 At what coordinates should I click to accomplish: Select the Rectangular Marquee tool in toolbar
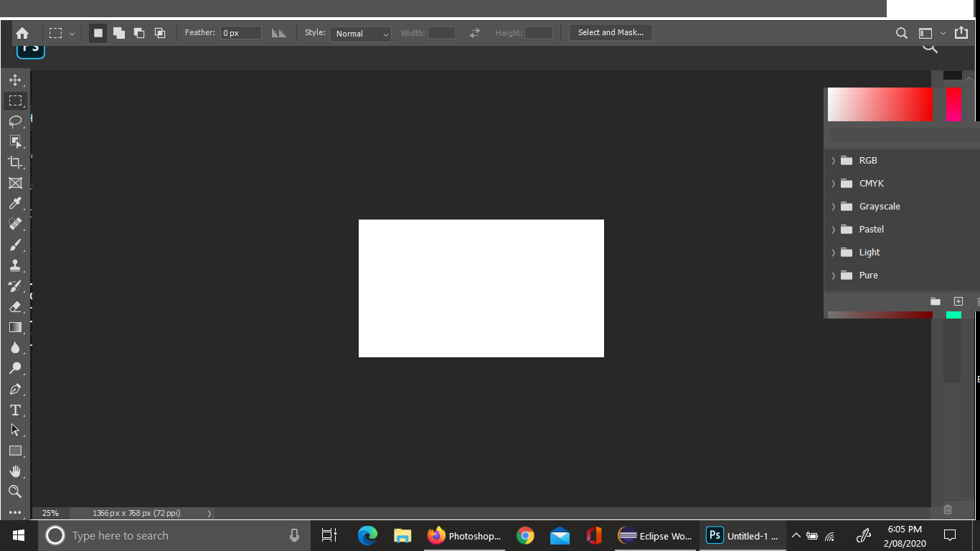15,100
